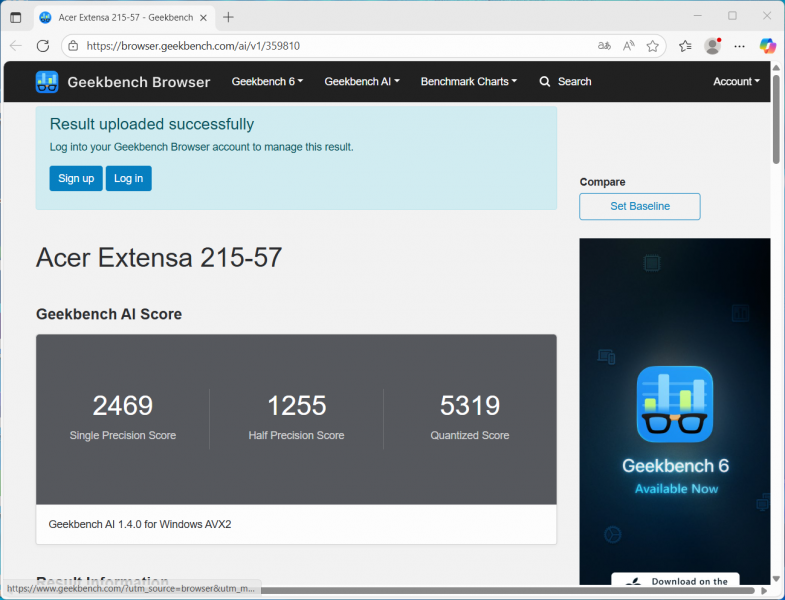This screenshot has height=600, width=785.
Task: Open the tab actions menu icon
Action: pyautogui.click(x=15, y=17)
